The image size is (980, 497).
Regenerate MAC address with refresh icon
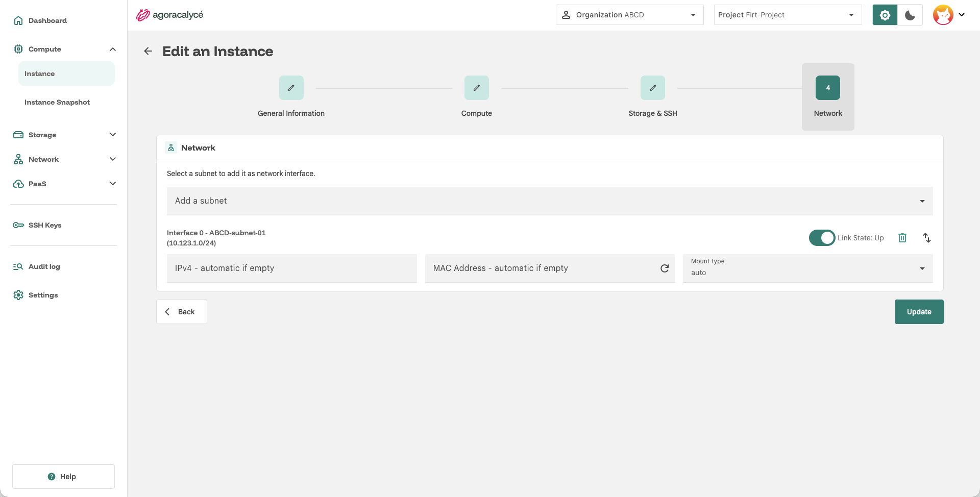pyautogui.click(x=665, y=268)
